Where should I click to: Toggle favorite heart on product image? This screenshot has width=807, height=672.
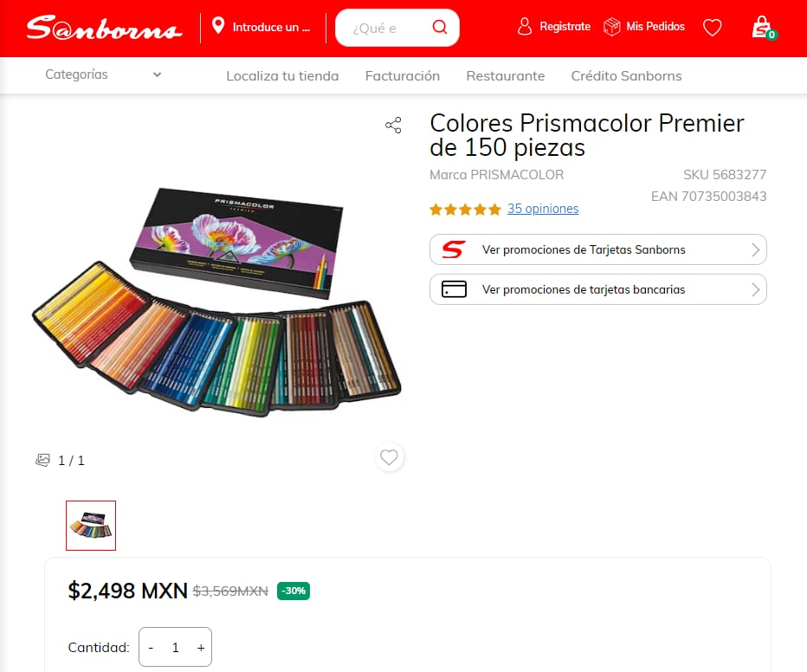coord(389,456)
